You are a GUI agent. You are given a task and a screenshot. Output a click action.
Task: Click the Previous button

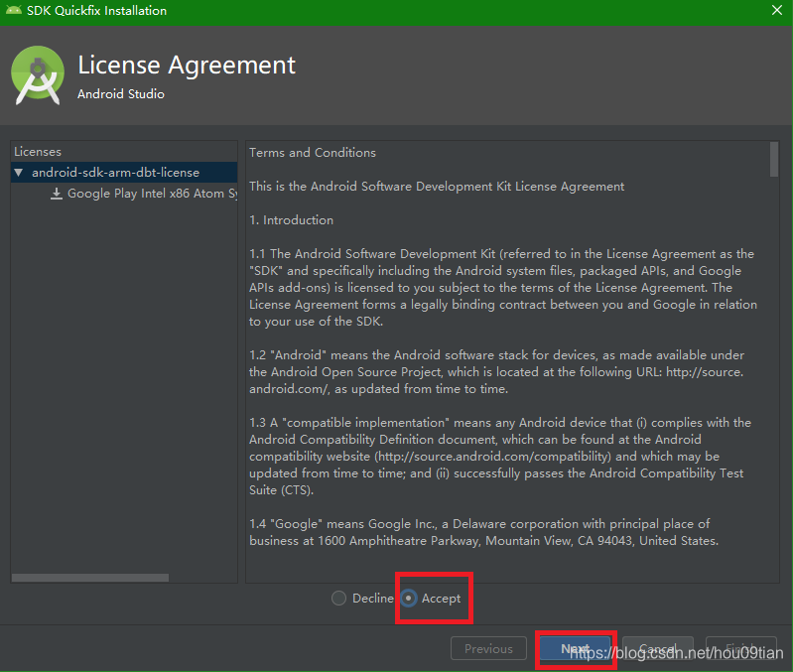pos(488,648)
